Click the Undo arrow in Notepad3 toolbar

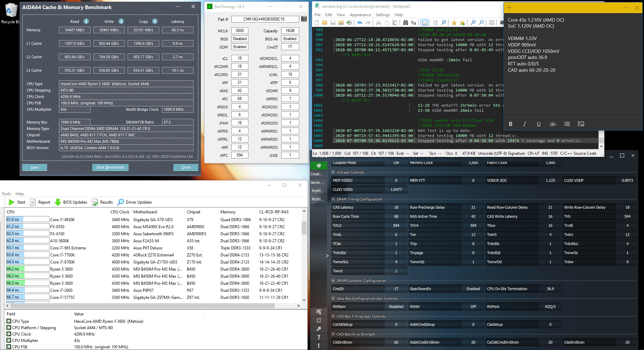[x=360, y=23]
